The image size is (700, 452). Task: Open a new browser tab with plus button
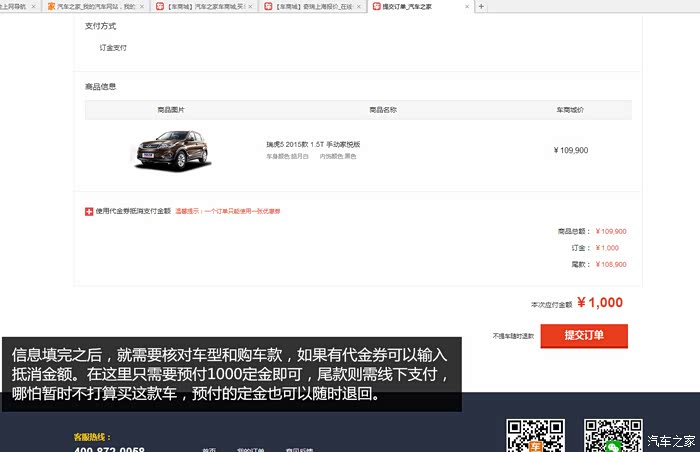tap(481, 6)
